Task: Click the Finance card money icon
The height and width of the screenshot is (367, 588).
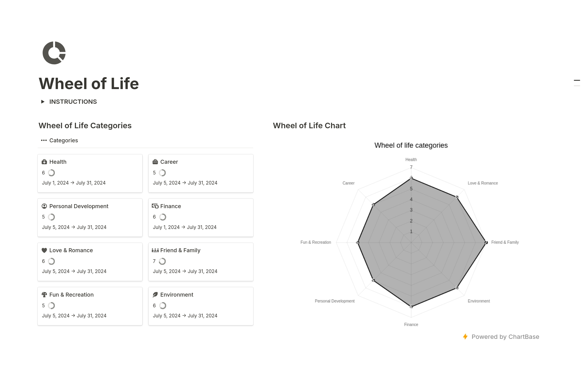Action: point(155,206)
